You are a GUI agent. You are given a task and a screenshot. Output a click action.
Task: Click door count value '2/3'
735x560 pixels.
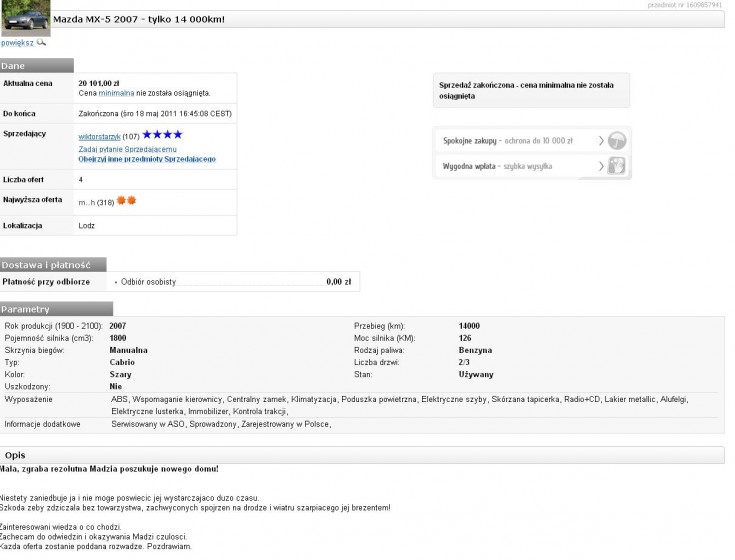click(x=464, y=363)
